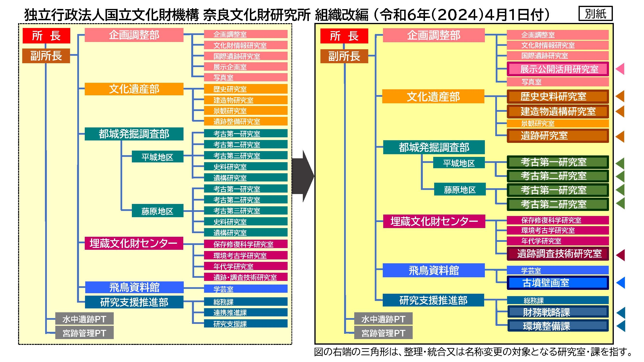Click the 所長 box on the left chart
This screenshot has width=644, height=362.
click(46, 35)
